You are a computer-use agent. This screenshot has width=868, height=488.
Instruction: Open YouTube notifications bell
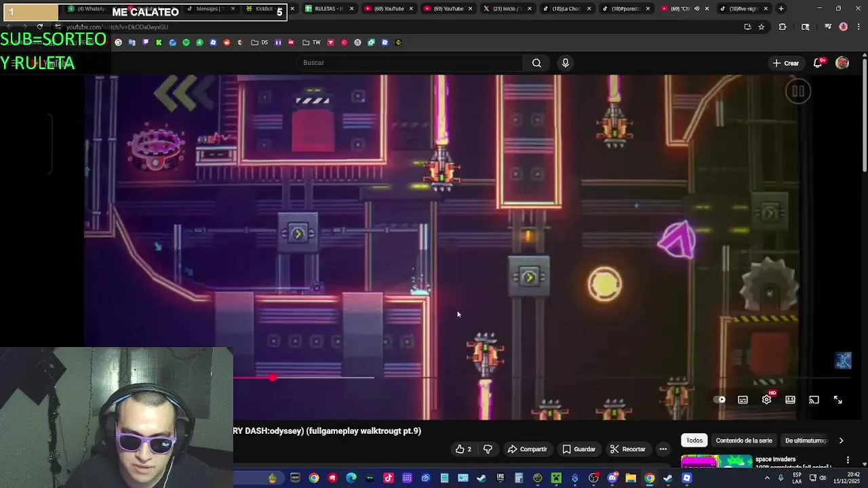click(818, 63)
